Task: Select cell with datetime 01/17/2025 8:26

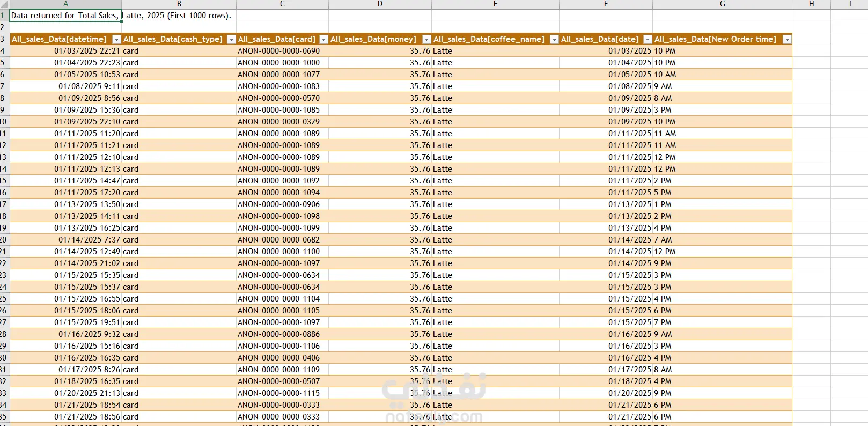Action: click(66, 370)
